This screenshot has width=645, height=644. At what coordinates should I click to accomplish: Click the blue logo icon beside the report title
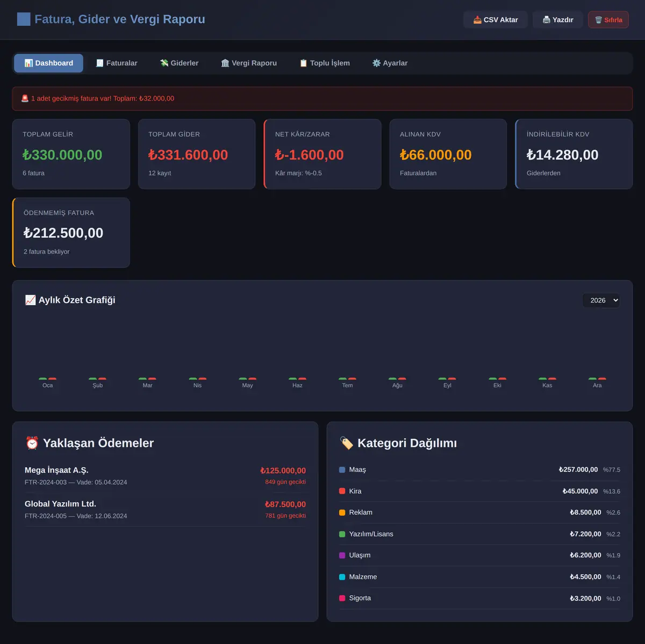pos(24,19)
